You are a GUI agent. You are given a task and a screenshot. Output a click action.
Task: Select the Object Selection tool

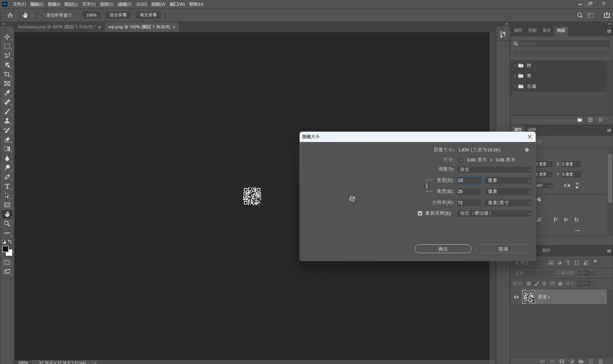[7, 65]
